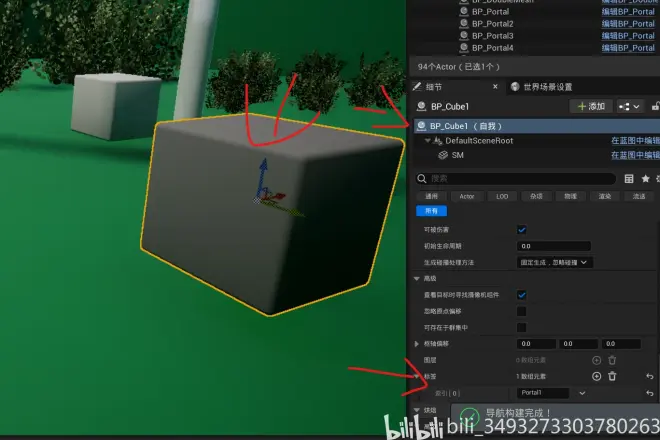The height and width of the screenshot is (440, 660).
Task: Switch to the 细节 tab
Action: point(434,87)
